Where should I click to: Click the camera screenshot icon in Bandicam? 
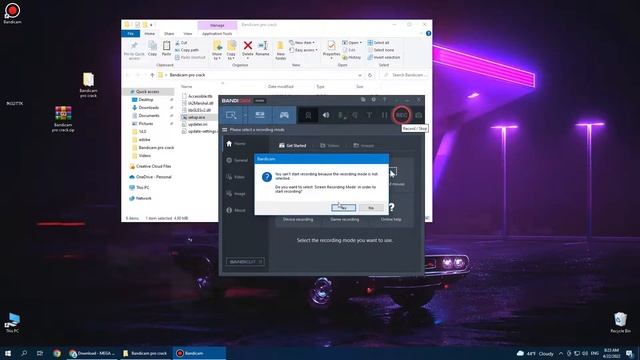click(x=418, y=116)
